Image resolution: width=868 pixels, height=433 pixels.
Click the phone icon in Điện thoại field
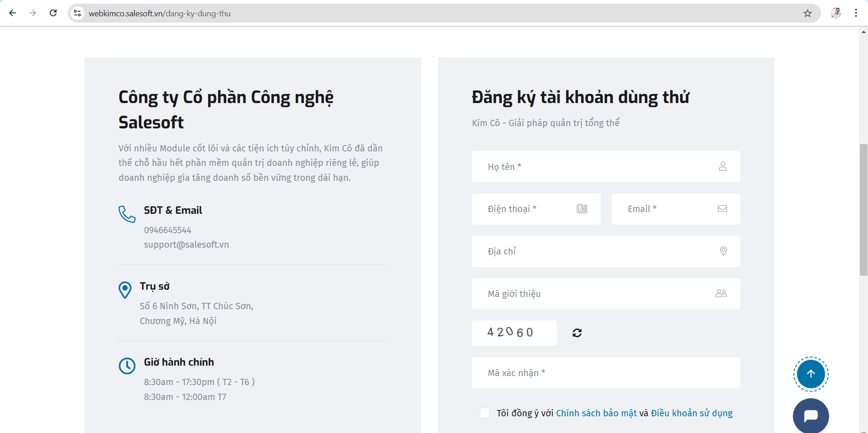pos(582,209)
